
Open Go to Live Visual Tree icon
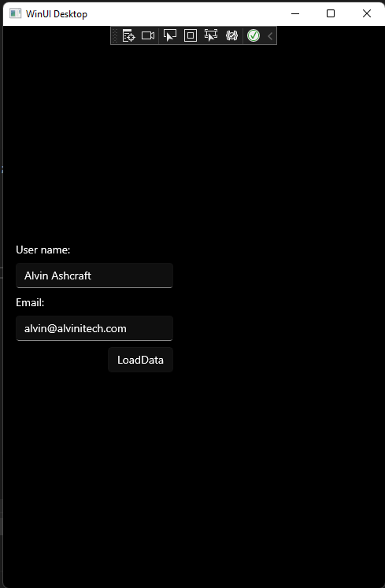pyautogui.click(x=128, y=35)
